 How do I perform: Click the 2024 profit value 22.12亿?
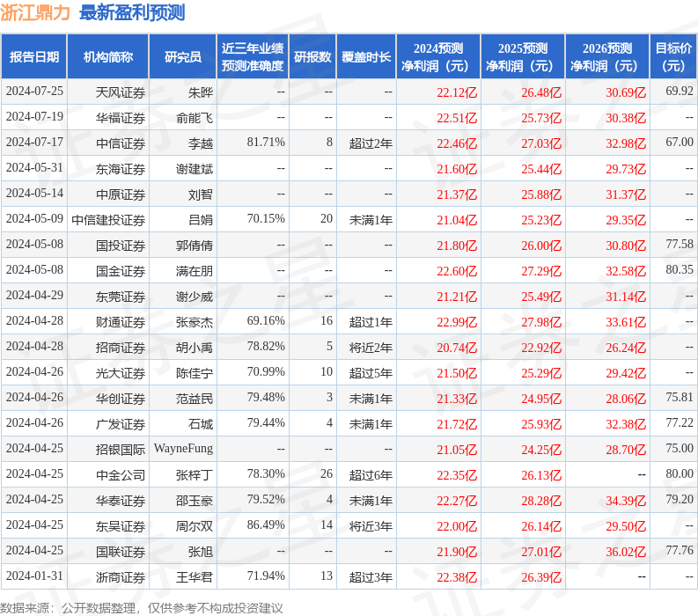[457, 92]
